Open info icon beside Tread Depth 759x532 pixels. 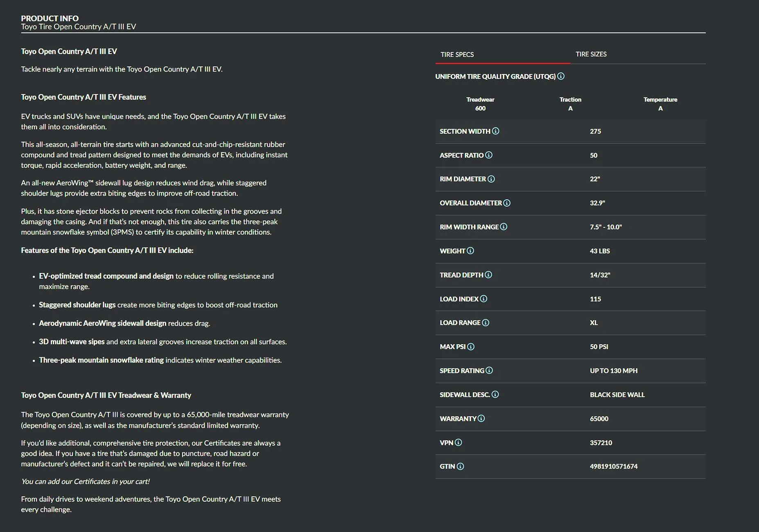pos(488,275)
